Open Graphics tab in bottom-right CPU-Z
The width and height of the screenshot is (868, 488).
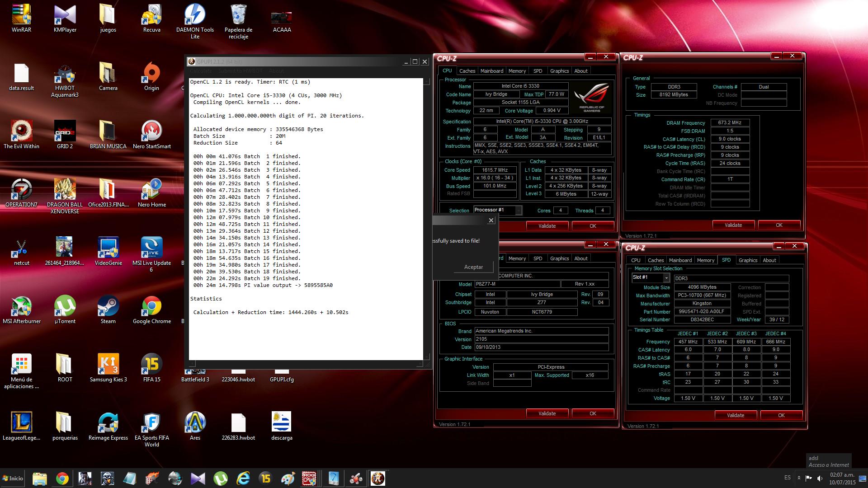tap(748, 260)
